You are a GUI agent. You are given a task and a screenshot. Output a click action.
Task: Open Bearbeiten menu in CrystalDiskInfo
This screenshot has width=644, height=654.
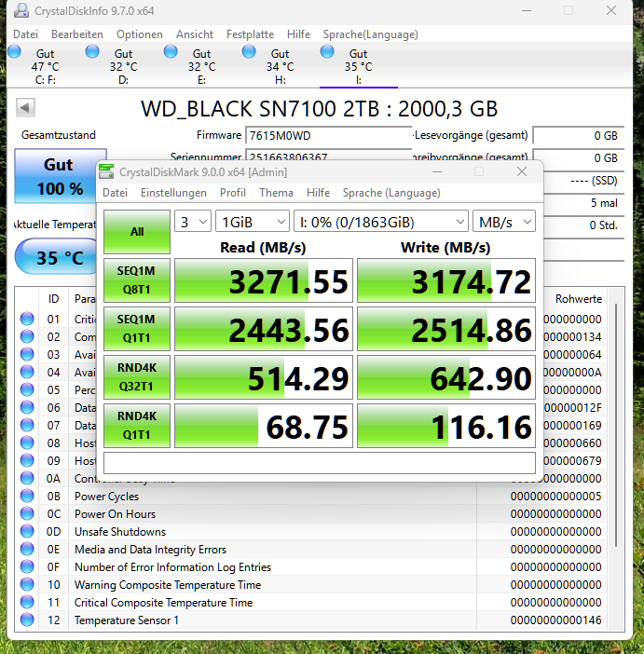tap(77, 34)
